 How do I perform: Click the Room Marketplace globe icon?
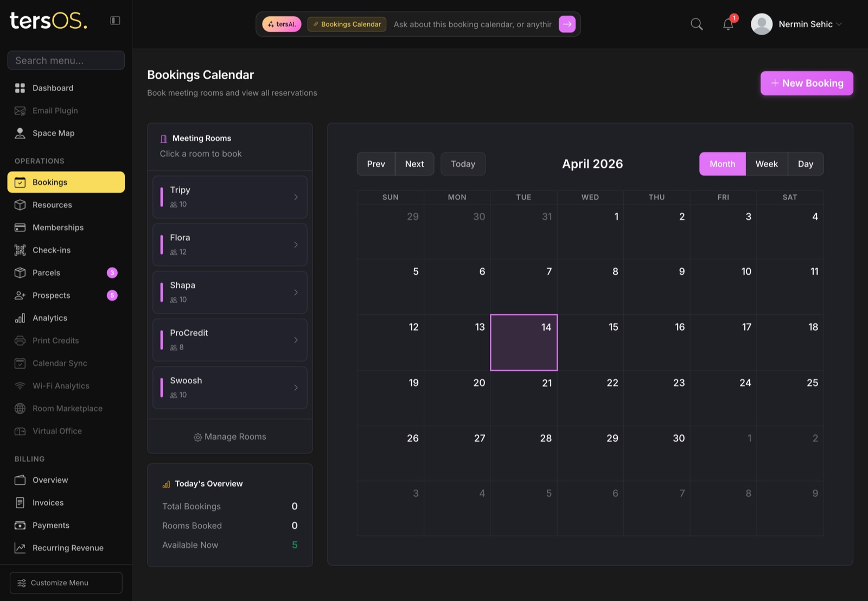tap(20, 408)
